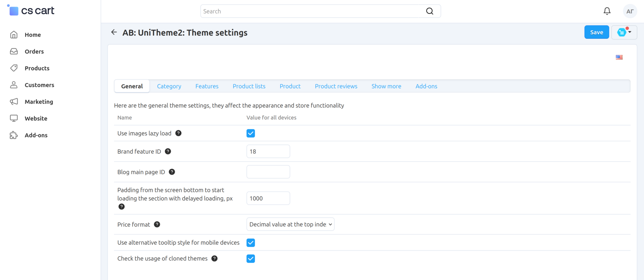Toggle Check usage of cloned themes

click(x=251, y=259)
